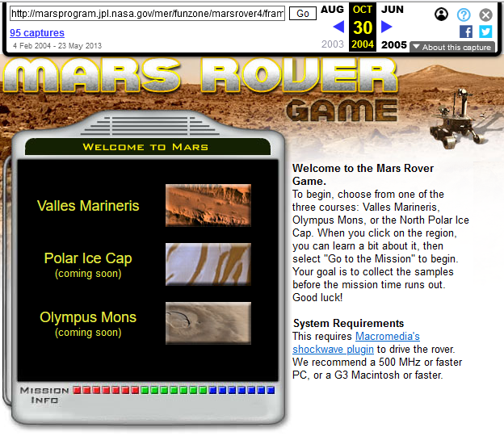This screenshot has height=436, width=504.
Task: Share this capture on Twitter
Action: click(x=485, y=31)
